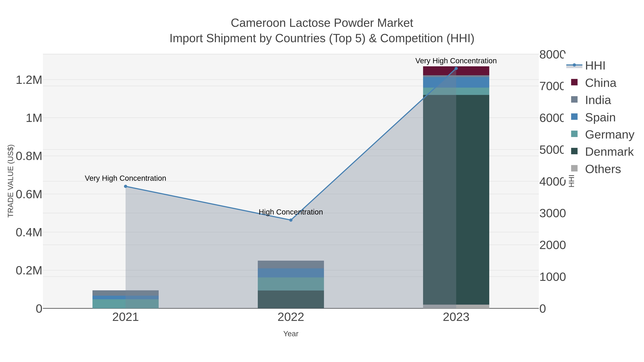Image resolution: width=644 pixels, height=362 pixels.
Task: Click the 'Year' x-axis title
Action: coord(291,334)
